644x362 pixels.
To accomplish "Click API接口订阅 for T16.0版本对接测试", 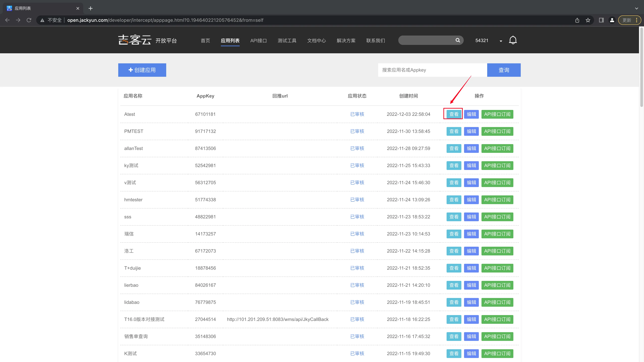I will [497, 320].
